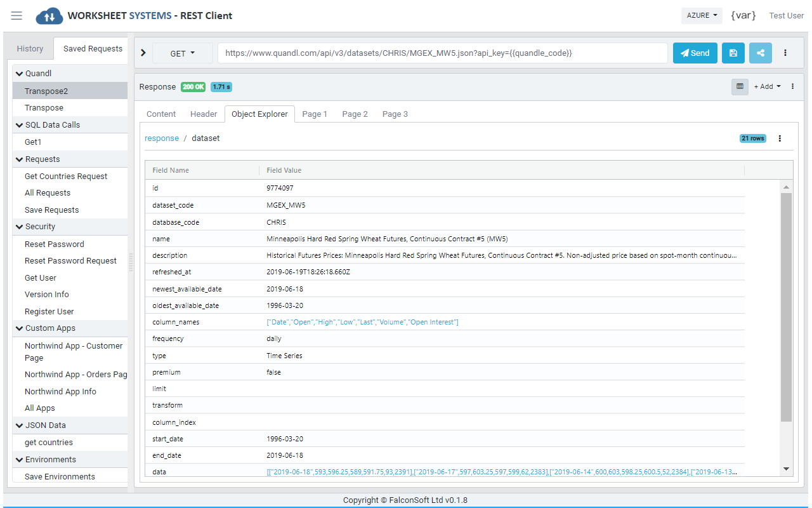Open Northwind App - Customer Page

[x=70, y=352]
